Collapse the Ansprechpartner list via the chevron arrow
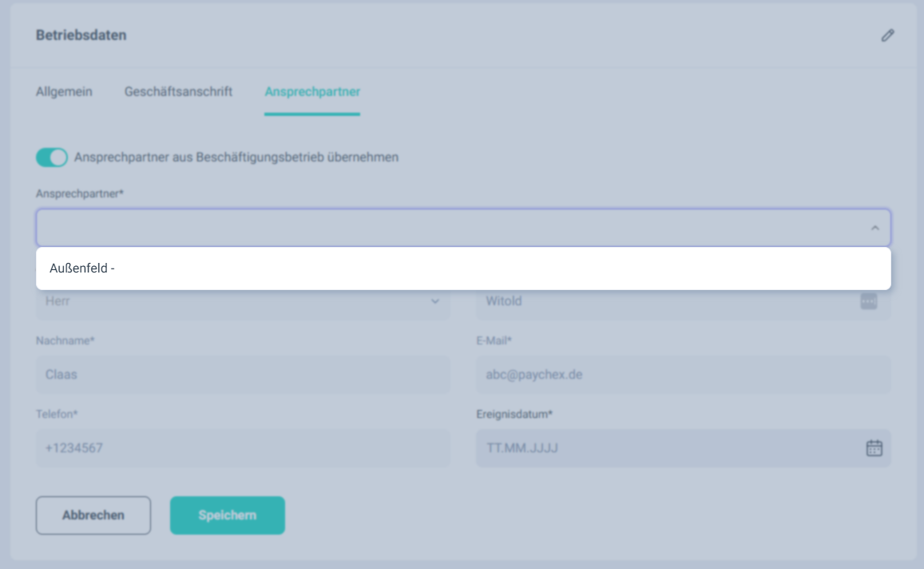Screen dimensions: 924x569 point(874,229)
